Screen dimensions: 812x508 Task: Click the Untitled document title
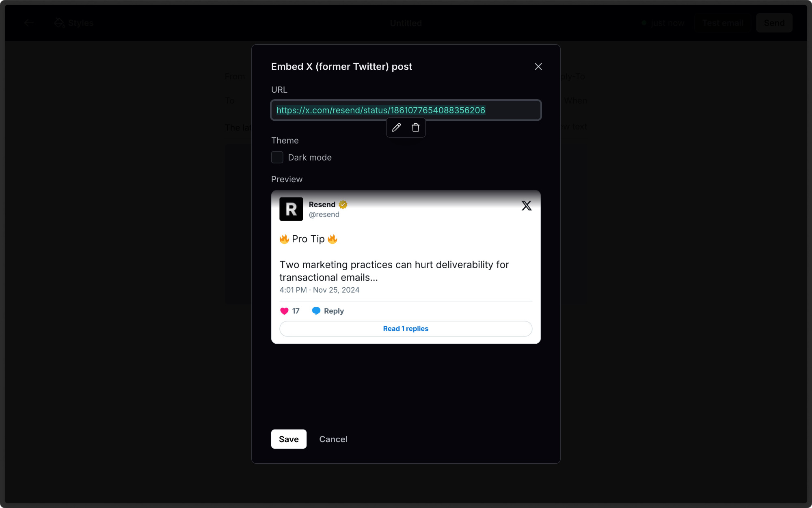tap(406, 23)
